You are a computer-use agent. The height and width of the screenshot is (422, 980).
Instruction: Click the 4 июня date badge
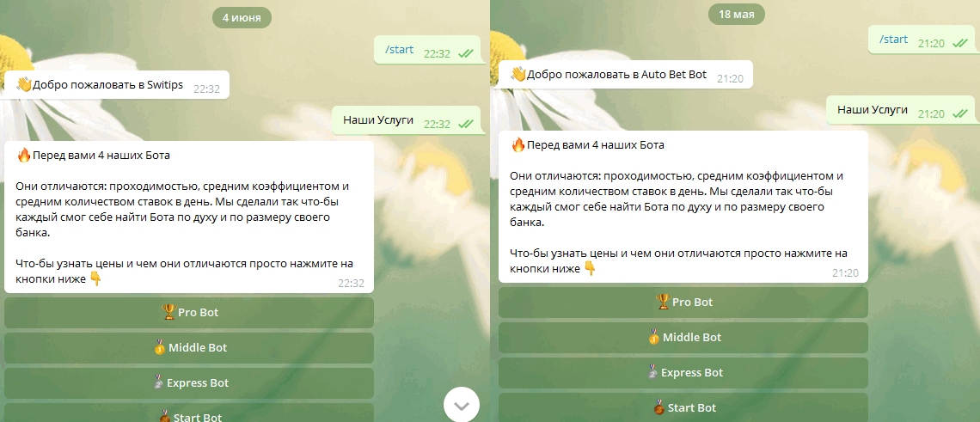[x=242, y=17]
